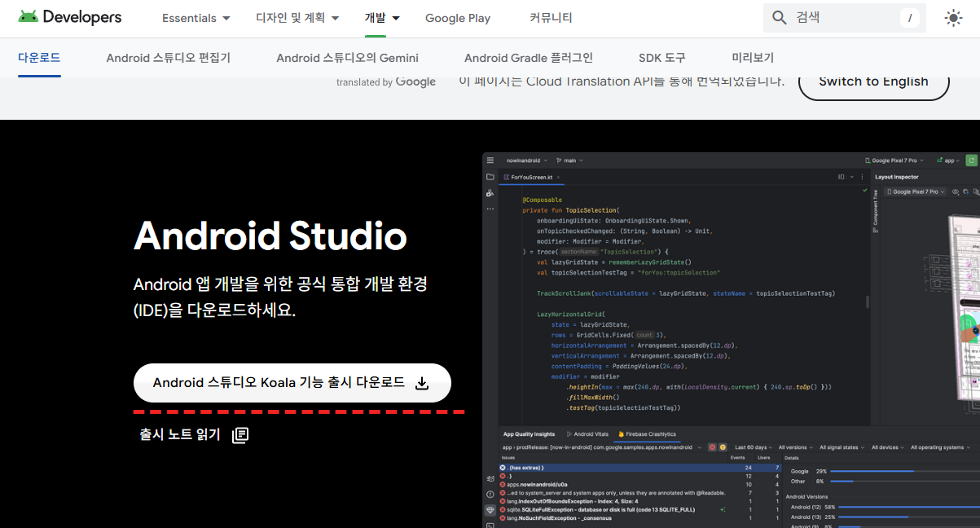The width and height of the screenshot is (980, 528).
Task: Go to Google Play section
Action: [458, 18]
